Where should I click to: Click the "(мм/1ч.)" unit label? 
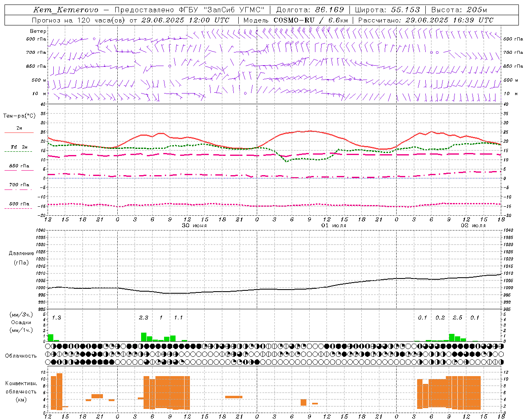tap(21, 330)
